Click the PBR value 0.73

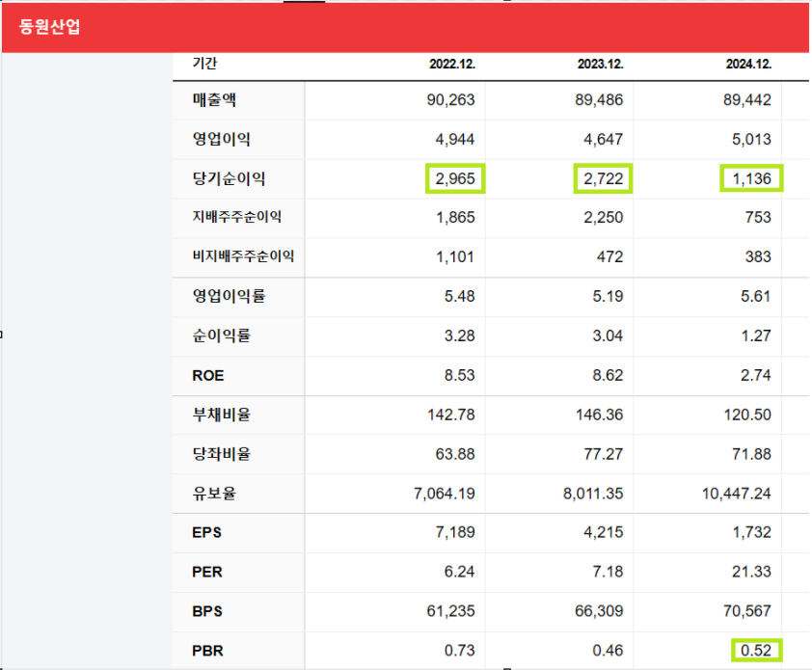point(459,650)
